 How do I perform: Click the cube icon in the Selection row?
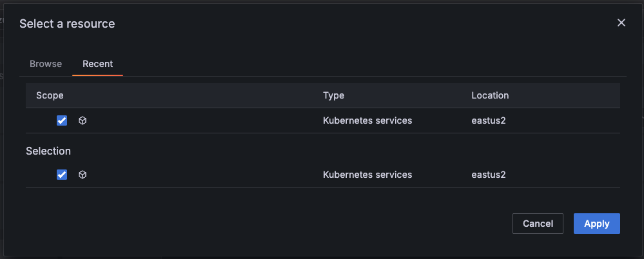pyautogui.click(x=83, y=175)
